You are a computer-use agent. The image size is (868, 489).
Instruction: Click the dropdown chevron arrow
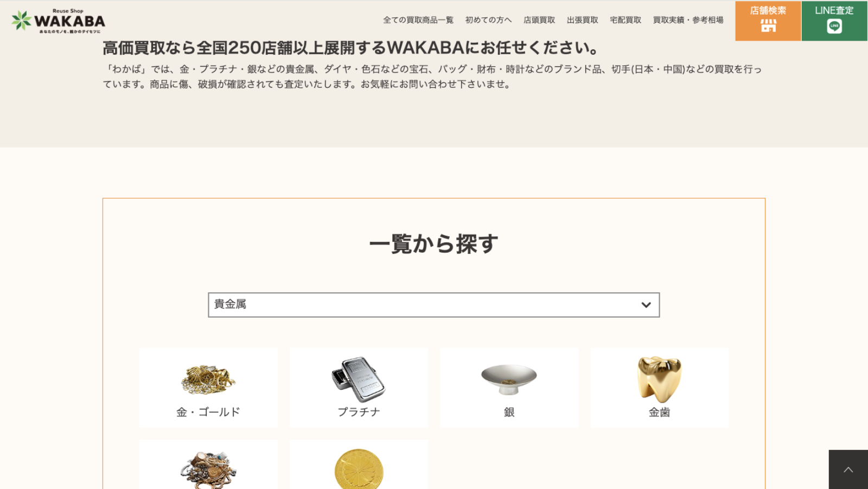(646, 305)
